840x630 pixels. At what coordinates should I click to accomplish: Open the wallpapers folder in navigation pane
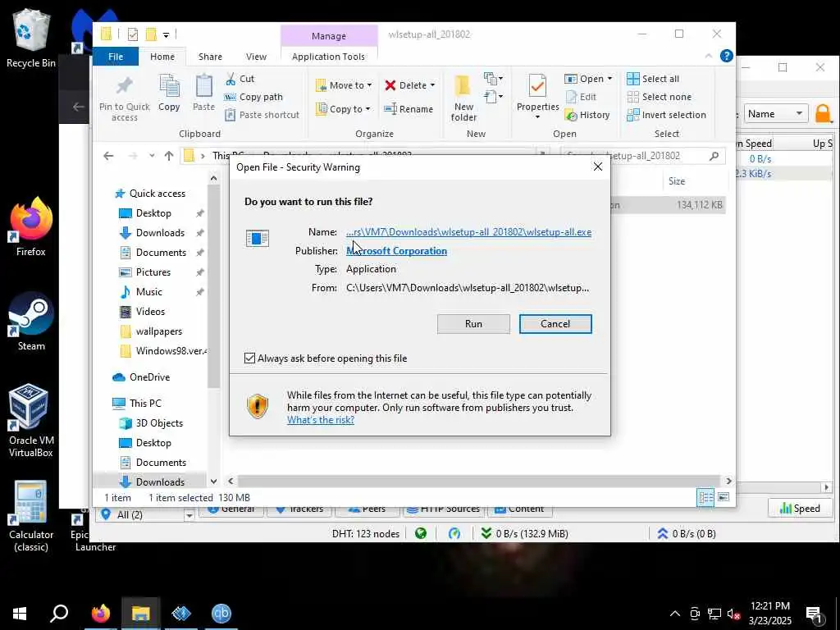click(158, 331)
